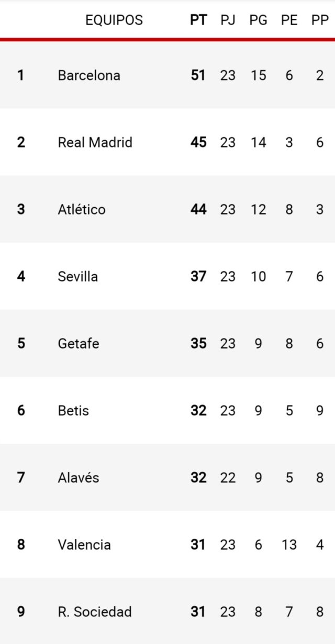Click the PE draws column header
335x644 pixels.
[x=289, y=20]
